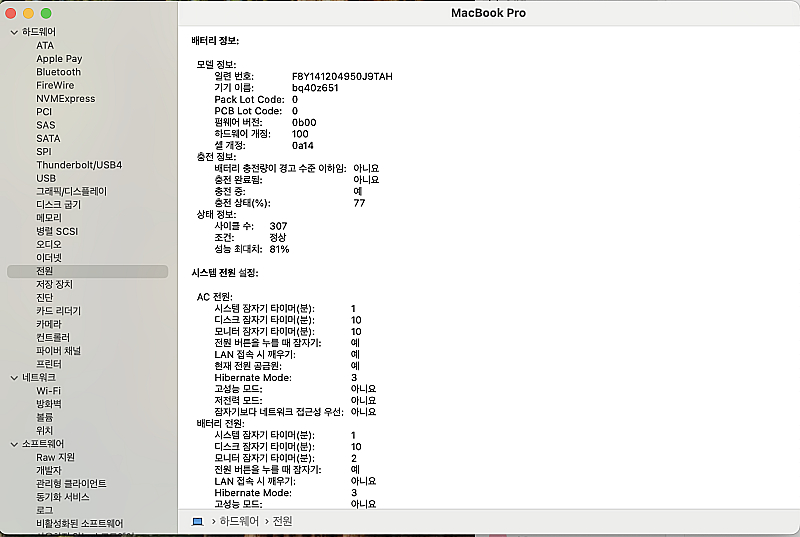Select PCI in the sidebar

(x=44, y=112)
